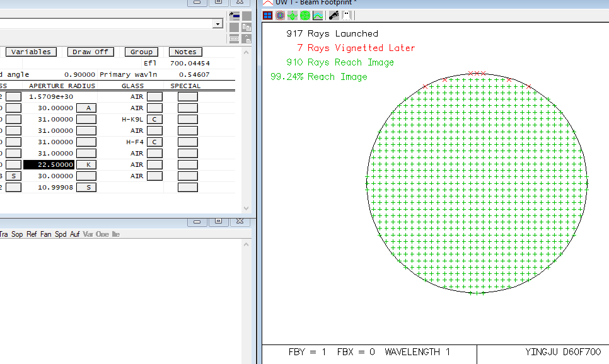Click the Efl value 700.04454
Viewport: 609px width, 364px height.
(x=190, y=63)
